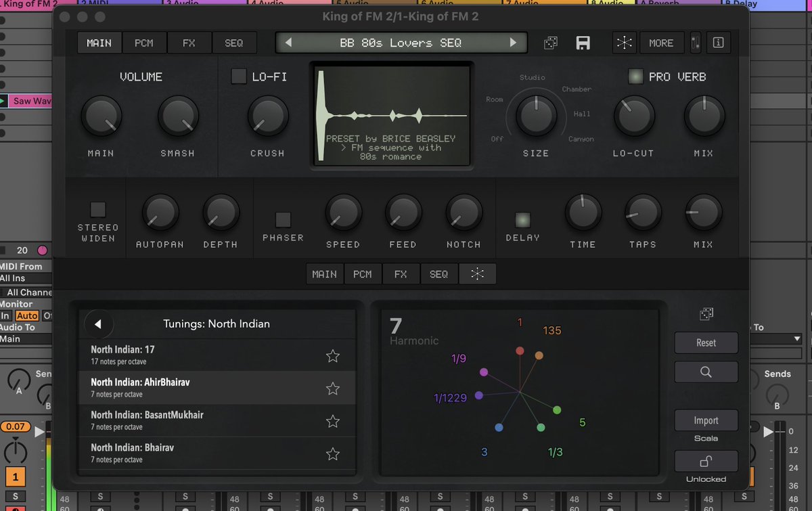The height and width of the screenshot is (511, 812).
Task: Click the green node labeled 5
Action: [x=557, y=410]
